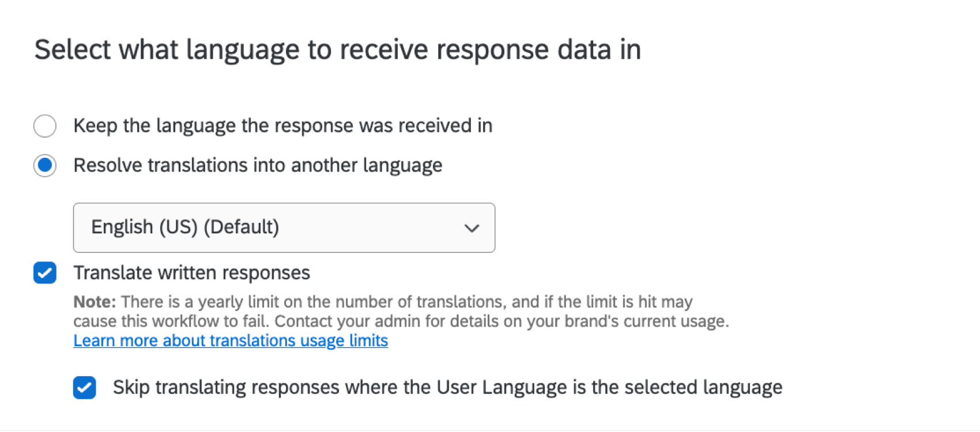
Task: Expand the "English (US) (Default)" combo box
Action: [284, 228]
